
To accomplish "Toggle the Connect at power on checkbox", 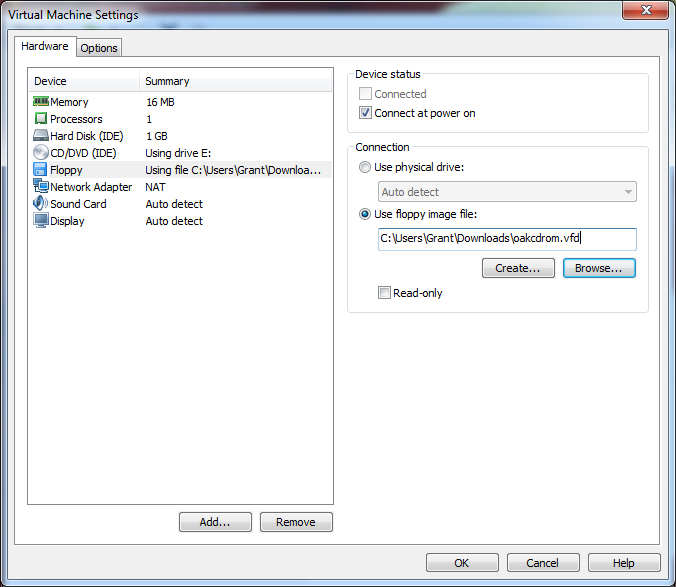I will point(365,113).
